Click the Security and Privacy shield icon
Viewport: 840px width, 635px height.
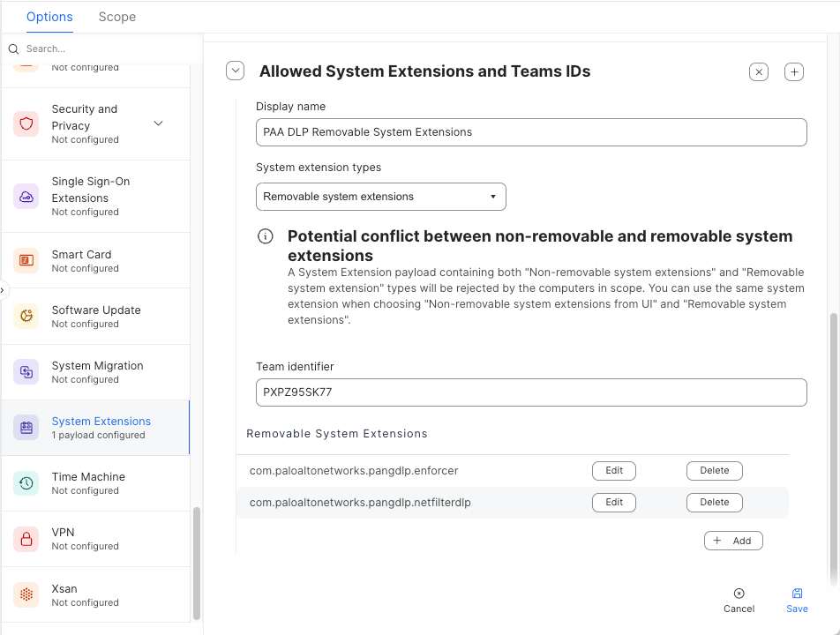(x=26, y=123)
